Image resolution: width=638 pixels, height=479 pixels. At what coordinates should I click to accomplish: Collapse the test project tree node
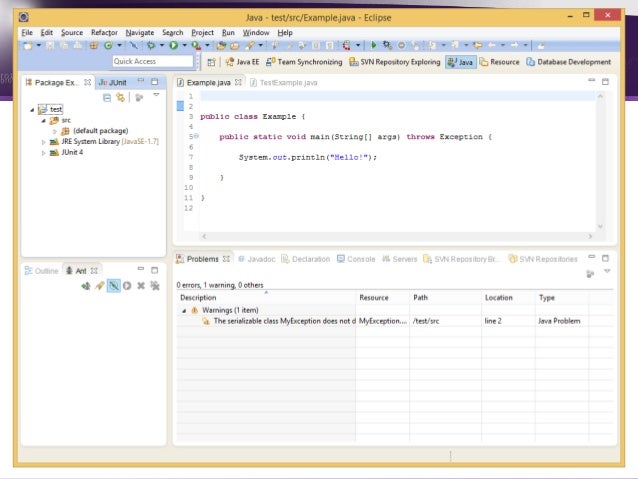click(33, 109)
